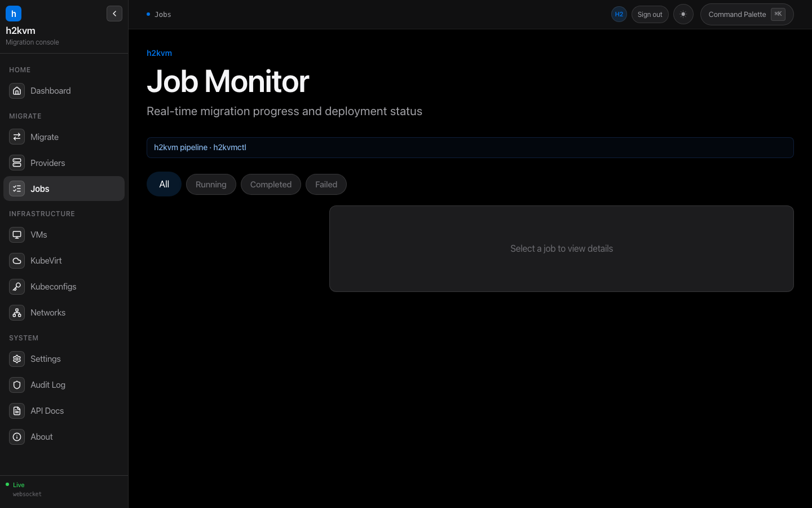Collapse the sidebar with the chevron button
This screenshot has width=812, height=508.
tap(114, 14)
